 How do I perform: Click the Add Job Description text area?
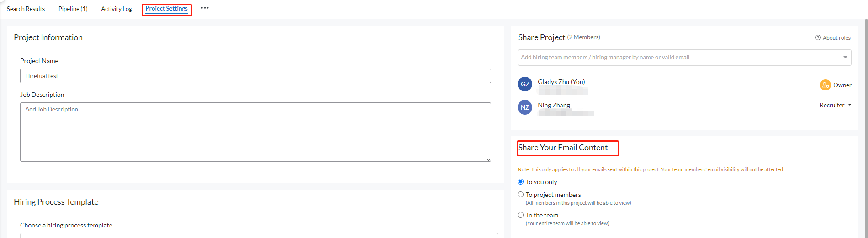255,132
